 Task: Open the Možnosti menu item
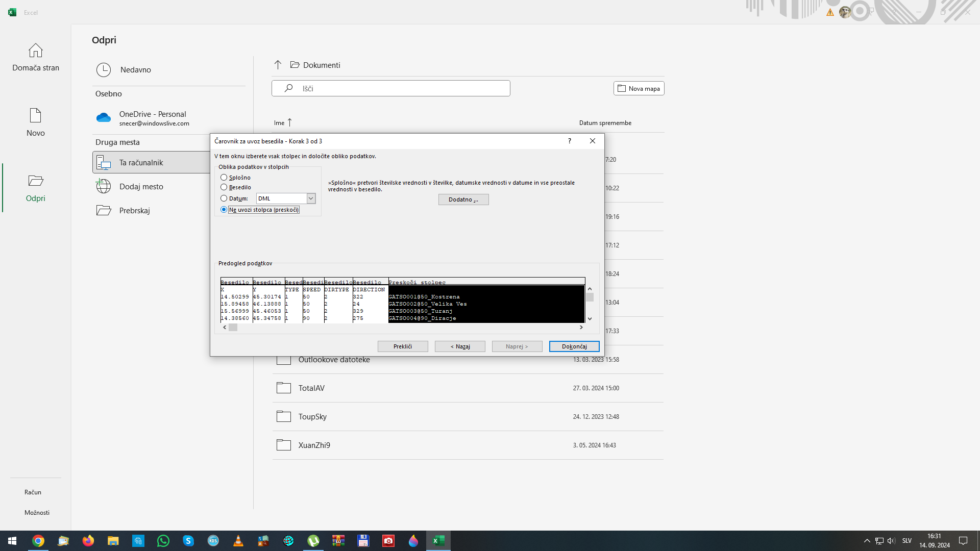pyautogui.click(x=37, y=513)
